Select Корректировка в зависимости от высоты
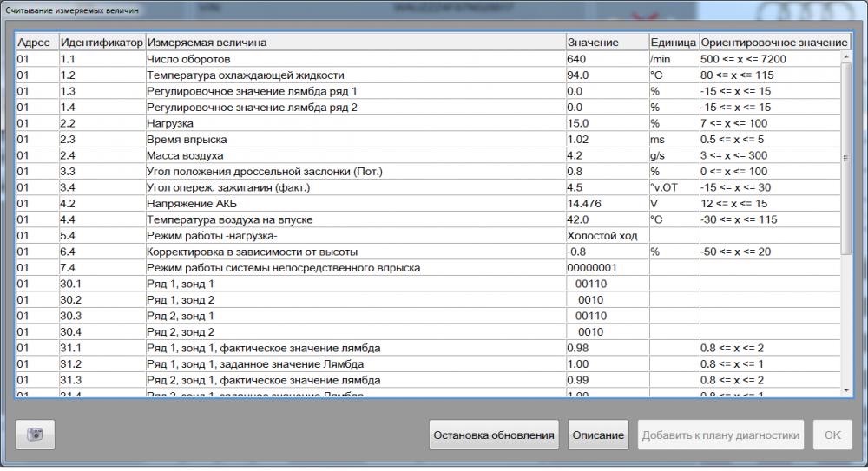The image size is (868, 471). click(x=428, y=252)
